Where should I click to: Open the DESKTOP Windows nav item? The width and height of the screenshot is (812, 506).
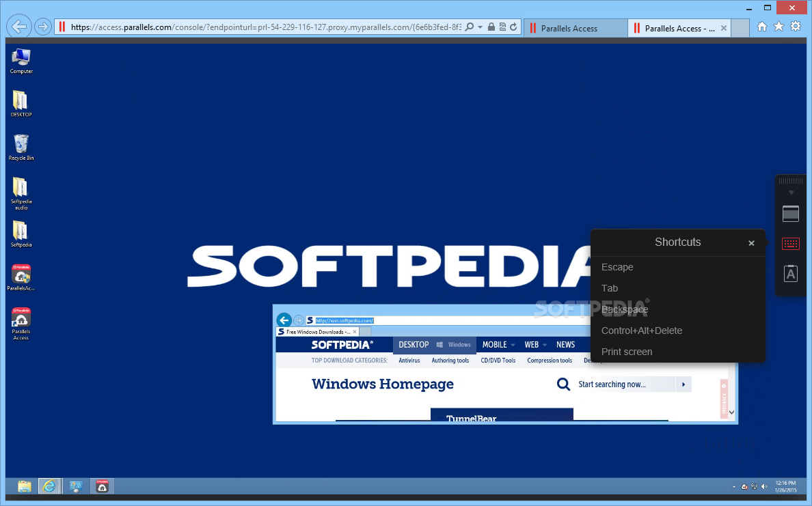(x=435, y=345)
